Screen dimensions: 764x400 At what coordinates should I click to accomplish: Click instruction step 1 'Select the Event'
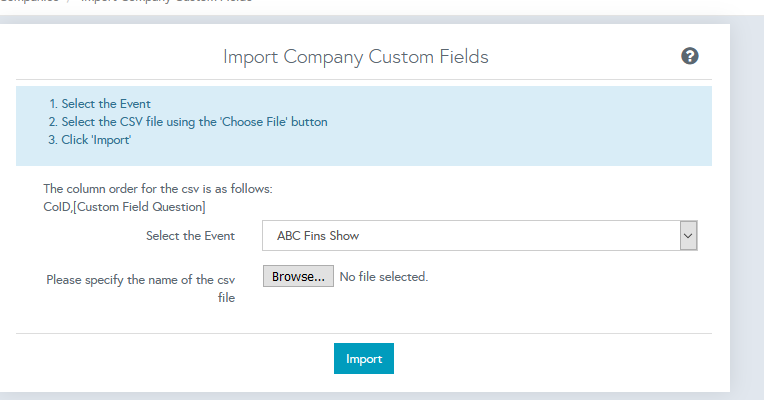(x=106, y=104)
